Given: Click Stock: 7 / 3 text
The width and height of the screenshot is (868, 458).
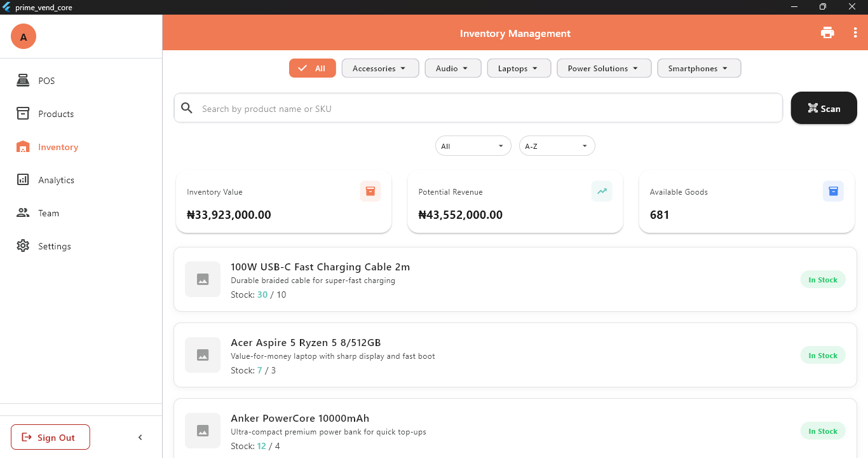Looking at the screenshot, I should 253,370.
